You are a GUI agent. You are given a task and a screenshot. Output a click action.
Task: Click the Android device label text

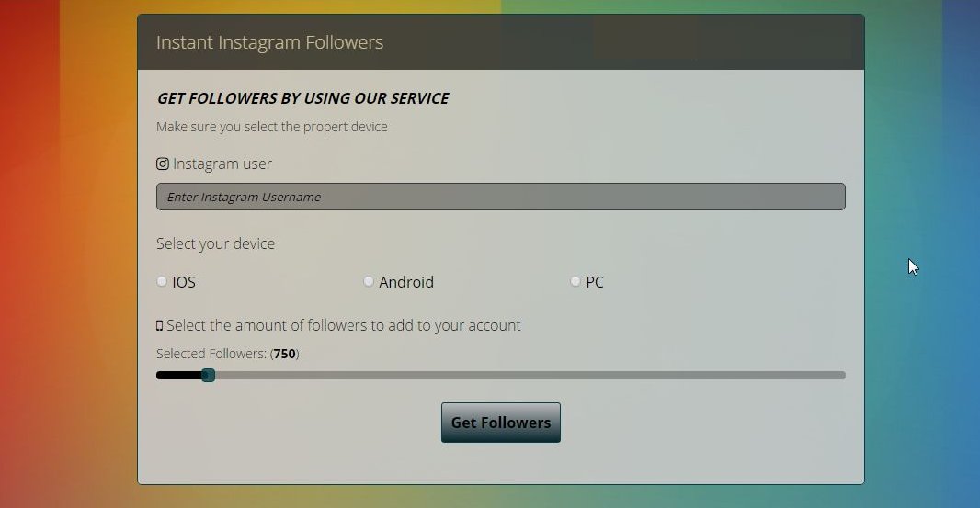pos(406,282)
